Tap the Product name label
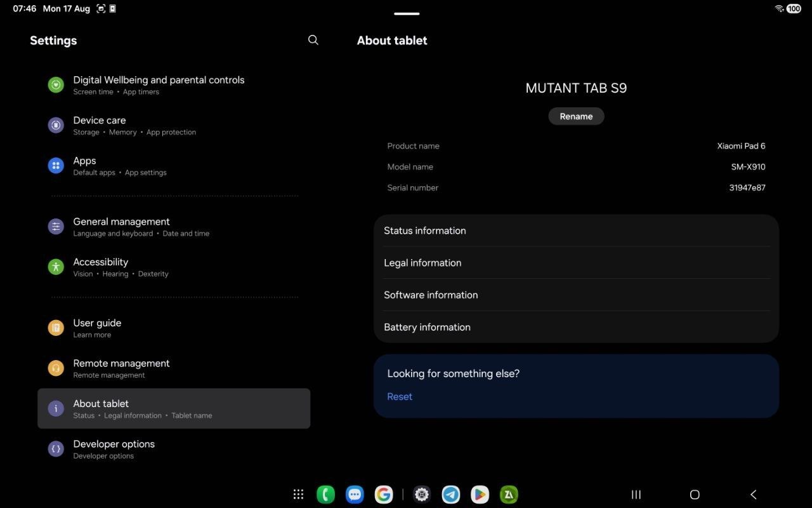Image resolution: width=812 pixels, height=508 pixels. click(x=413, y=145)
